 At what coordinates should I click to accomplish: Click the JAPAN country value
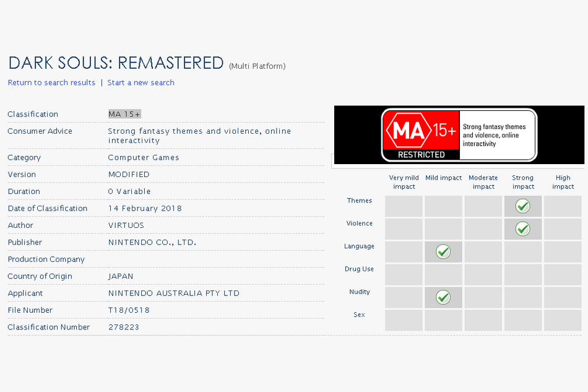pyautogui.click(x=121, y=276)
